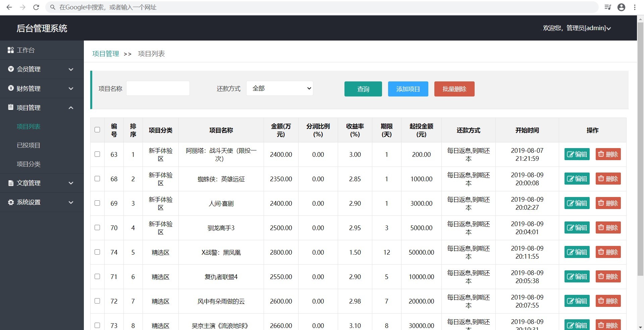
Task: Click the 系统设置 gear icon
Action: click(11, 202)
